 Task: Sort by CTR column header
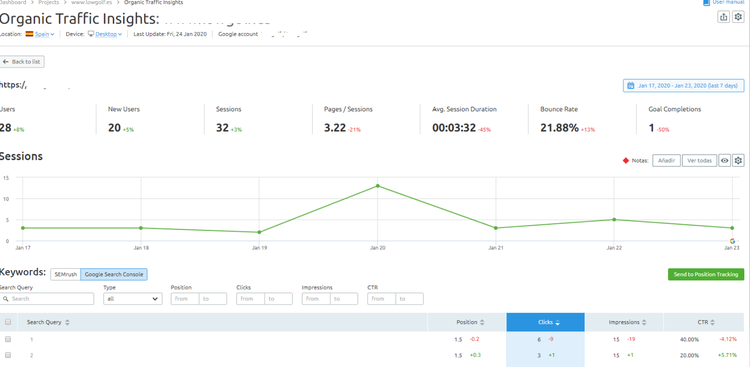point(706,323)
